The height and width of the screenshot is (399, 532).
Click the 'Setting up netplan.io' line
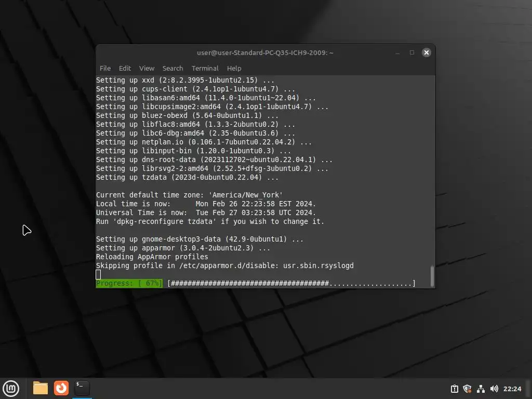[x=204, y=142]
